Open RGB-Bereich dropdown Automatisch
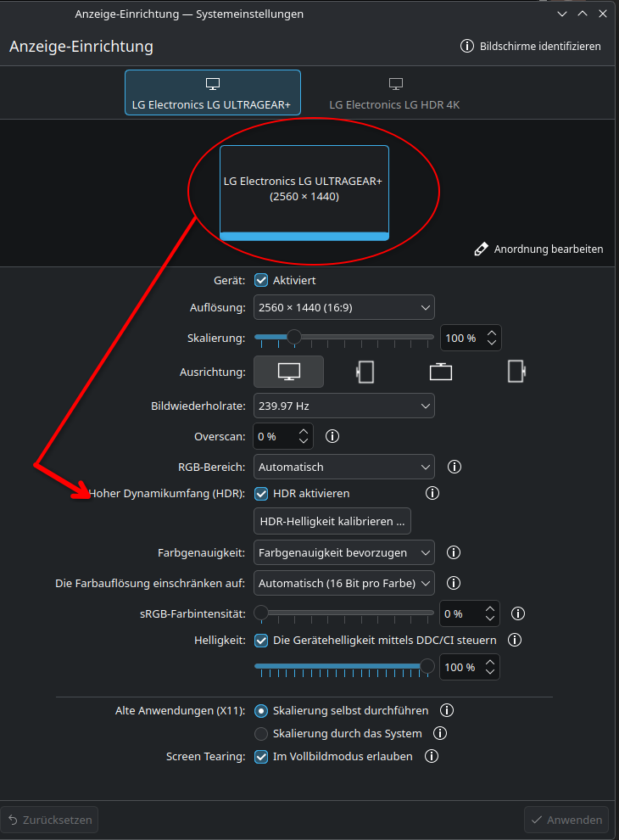619x840 pixels. point(343,467)
